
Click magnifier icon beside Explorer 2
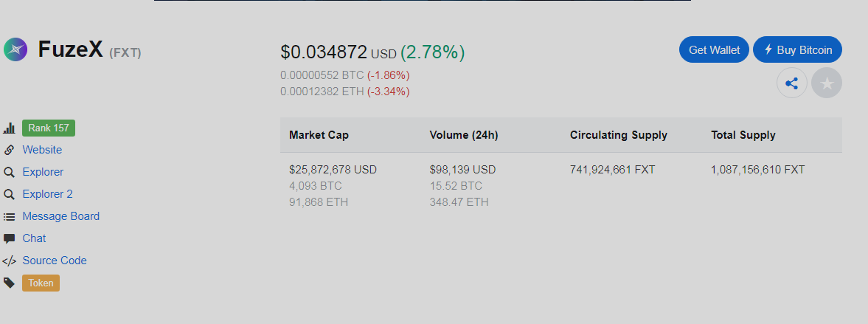point(10,194)
